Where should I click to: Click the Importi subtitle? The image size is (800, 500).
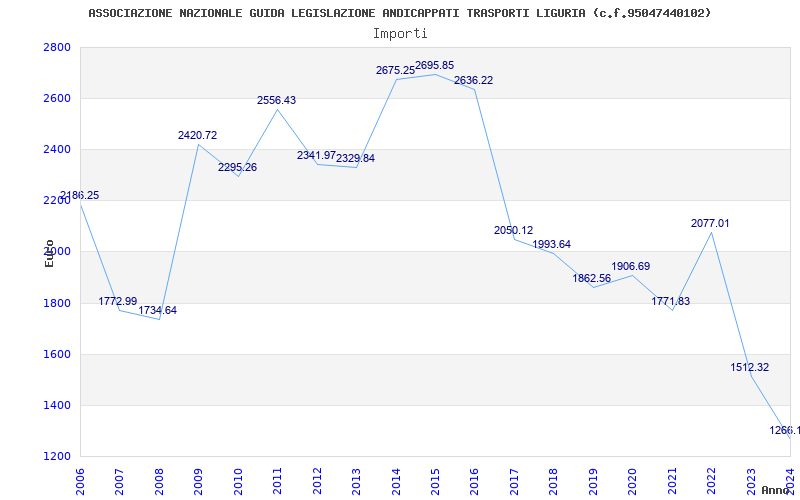[400, 34]
